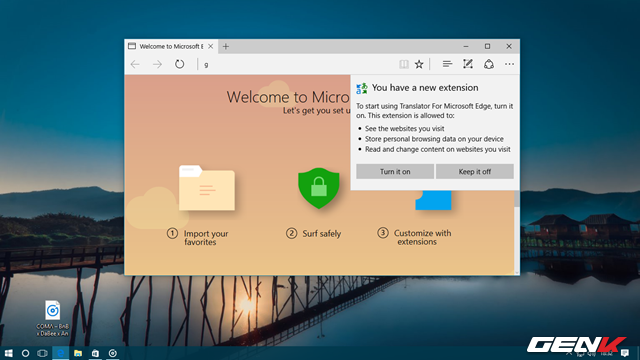Refresh the current Edge page
The height and width of the screenshot is (360, 640).
click(180, 64)
